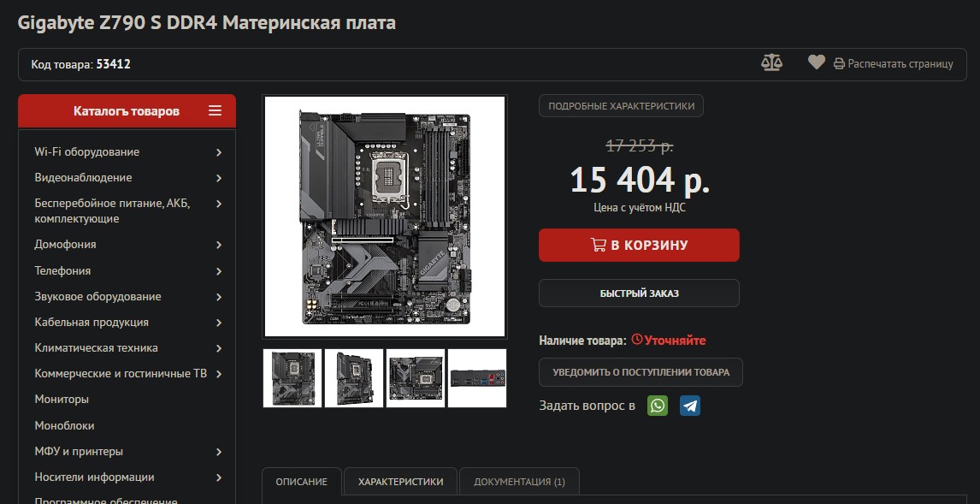Click the compare scales icon

coord(772,62)
